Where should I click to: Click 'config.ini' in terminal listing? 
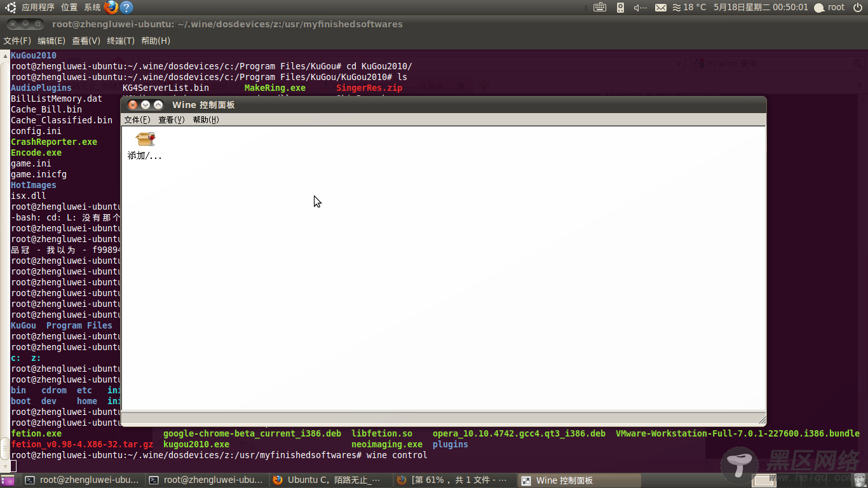point(36,131)
